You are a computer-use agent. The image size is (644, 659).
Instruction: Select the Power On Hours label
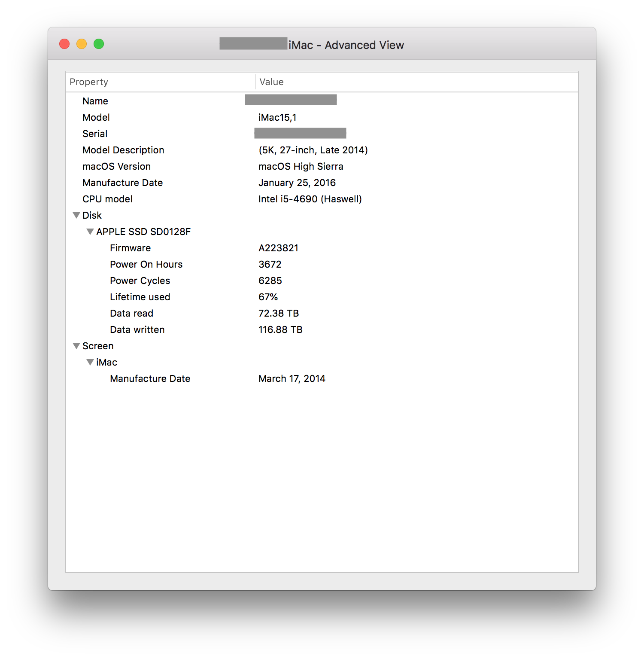(146, 264)
